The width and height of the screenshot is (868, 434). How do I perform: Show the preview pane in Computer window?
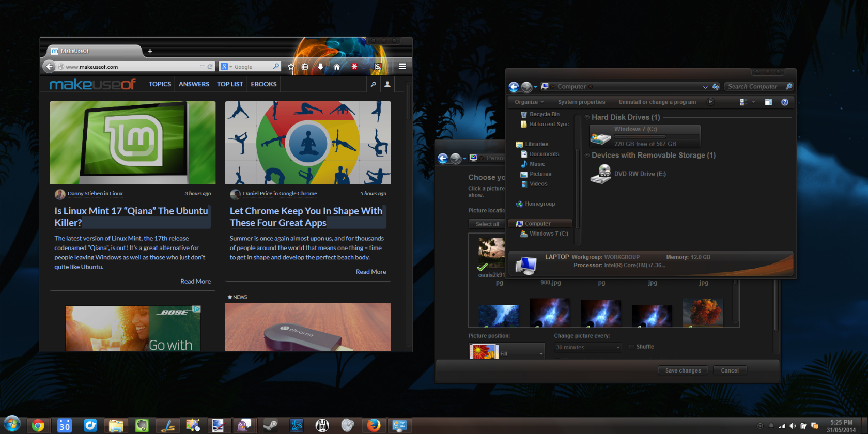[768, 102]
